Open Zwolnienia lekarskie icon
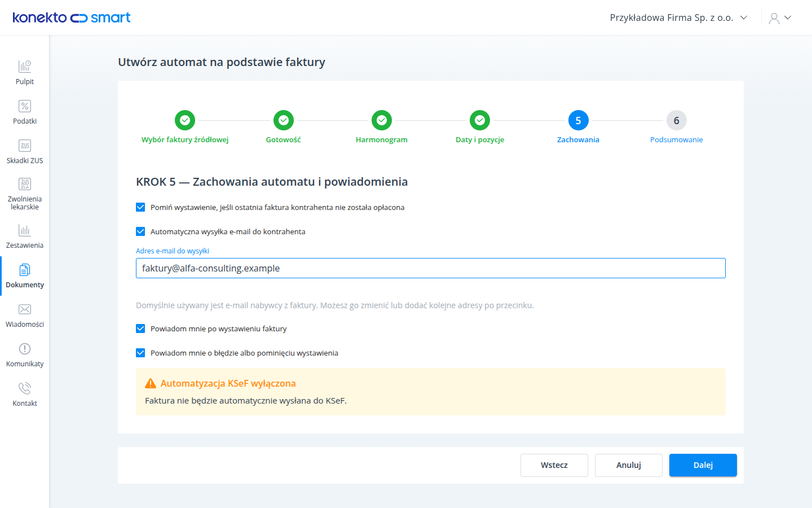Image resolution: width=812 pixels, height=508 pixels. tap(25, 184)
